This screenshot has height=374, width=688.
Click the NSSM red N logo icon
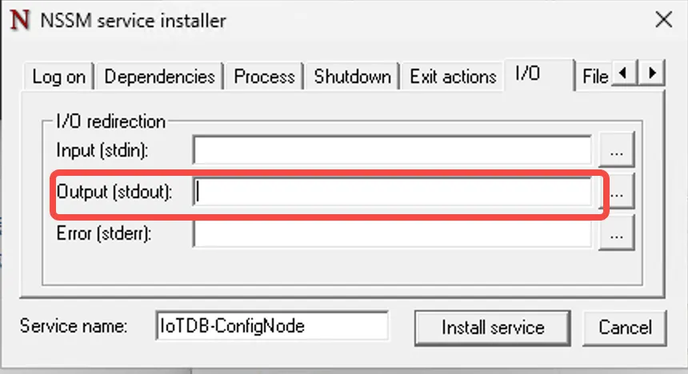(x=20, y=20)
